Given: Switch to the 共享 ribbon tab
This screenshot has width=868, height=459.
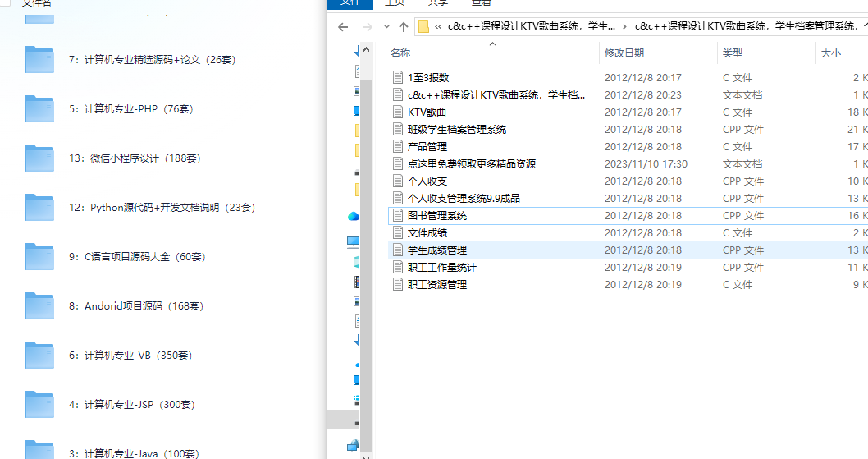Looking at the screenshot, I should [x=437, y=3].
